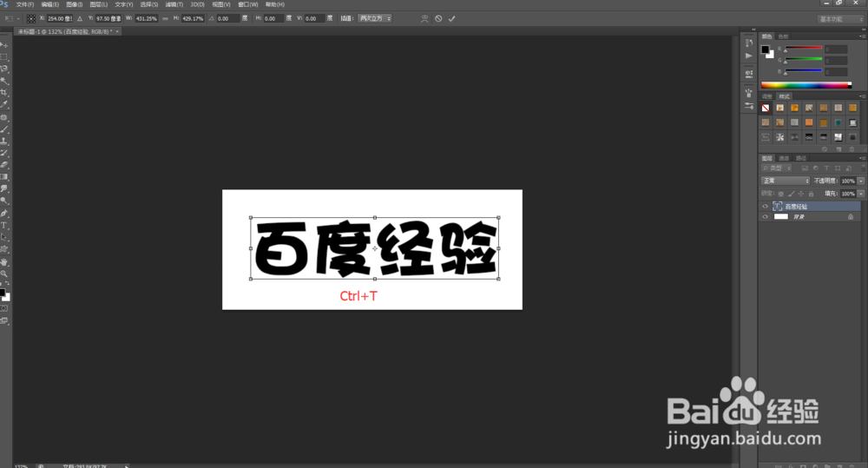
Task: Switch to the 调整 tab
Action: (766, 96)
